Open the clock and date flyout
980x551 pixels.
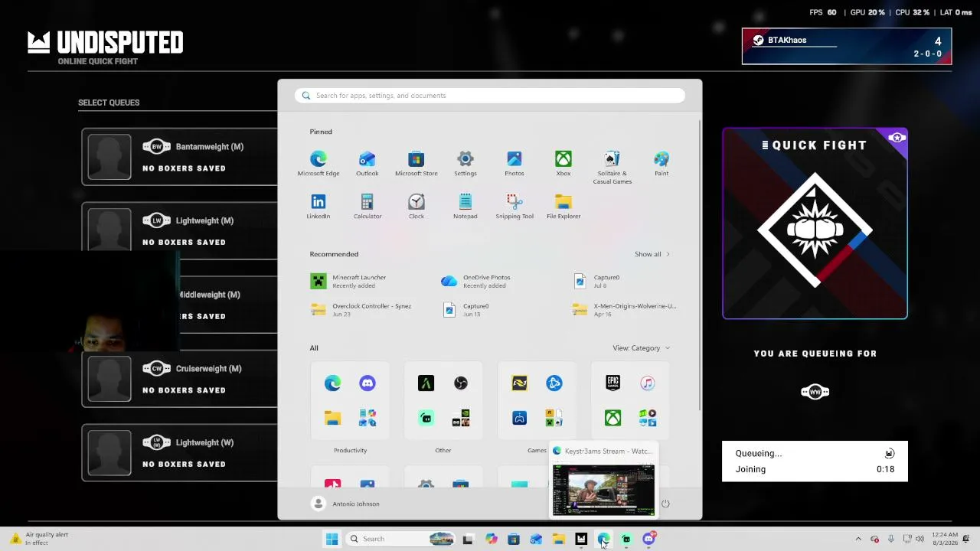click(x=946, y=539)
